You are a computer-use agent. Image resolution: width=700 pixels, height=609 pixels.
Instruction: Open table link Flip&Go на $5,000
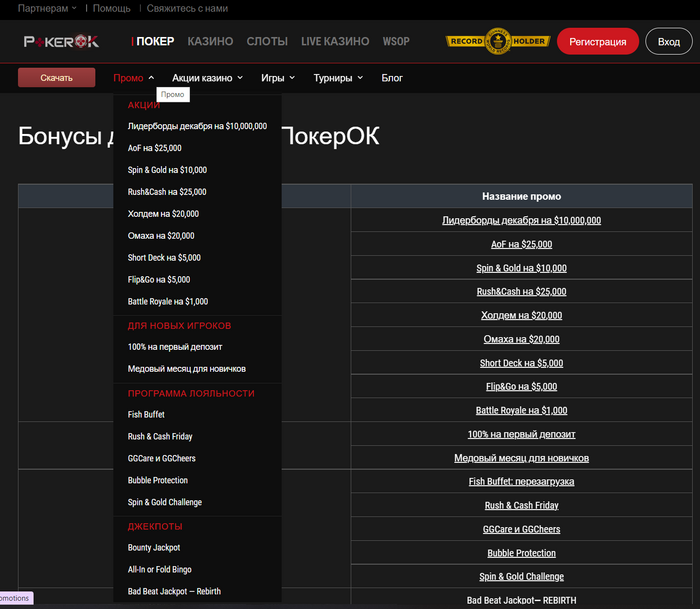(x=521, y=387)
